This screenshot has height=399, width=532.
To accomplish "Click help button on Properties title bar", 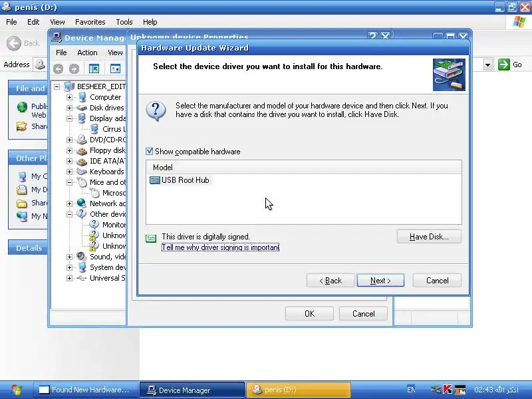I will (372, 36).
